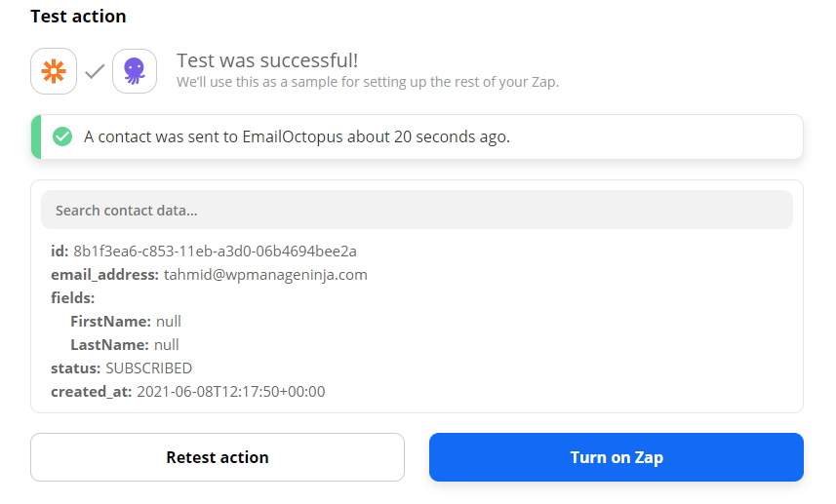Select the Test action section heading
This screenshot has height=504, width=836.
pyautogui.click(x=78, y=17)
